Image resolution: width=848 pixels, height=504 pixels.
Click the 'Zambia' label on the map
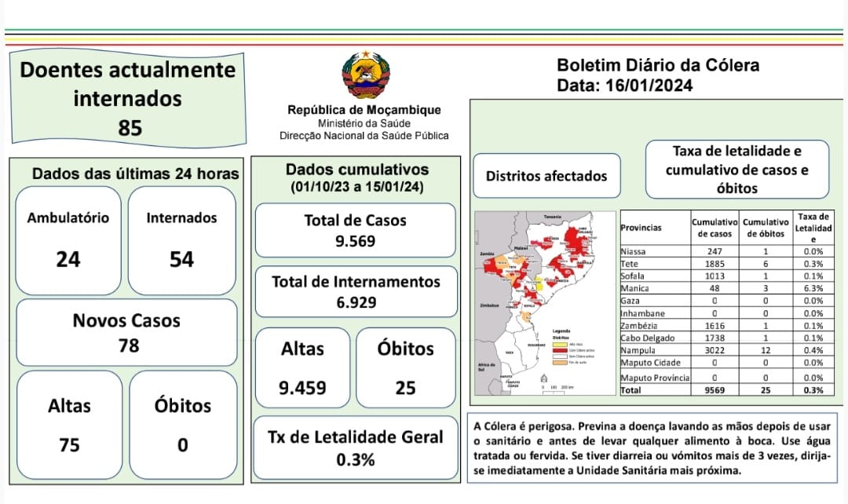pos(488,253)
